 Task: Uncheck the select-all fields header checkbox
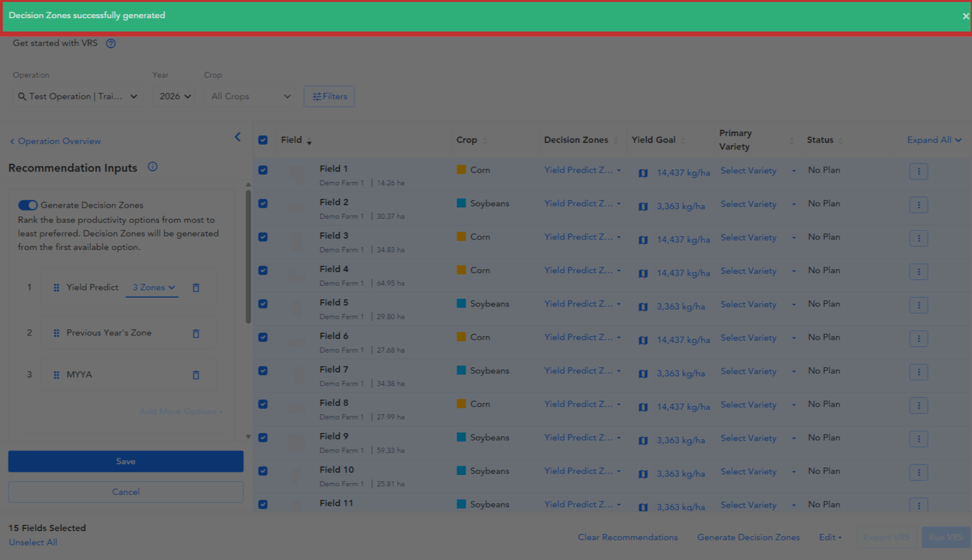pos(263,140)
